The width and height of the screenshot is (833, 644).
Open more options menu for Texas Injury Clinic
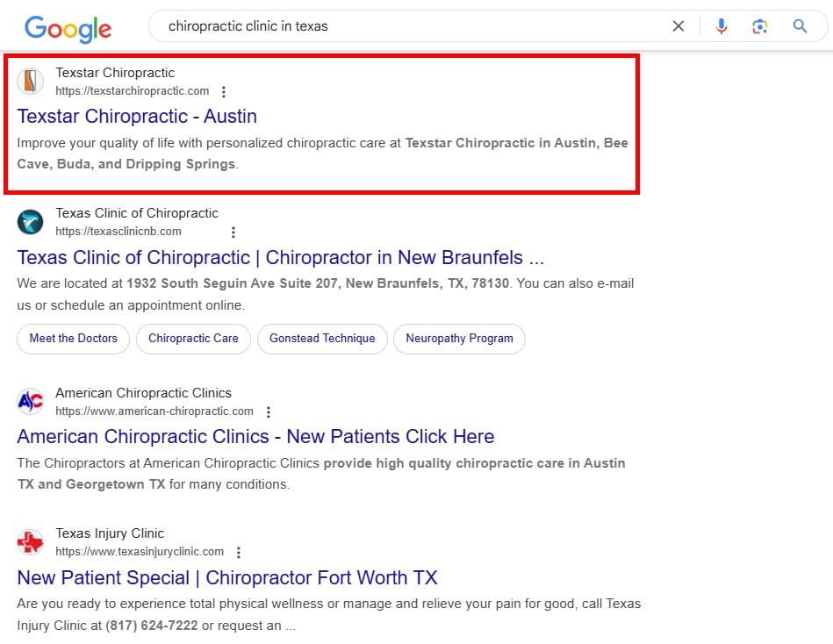tap(239, 553)
